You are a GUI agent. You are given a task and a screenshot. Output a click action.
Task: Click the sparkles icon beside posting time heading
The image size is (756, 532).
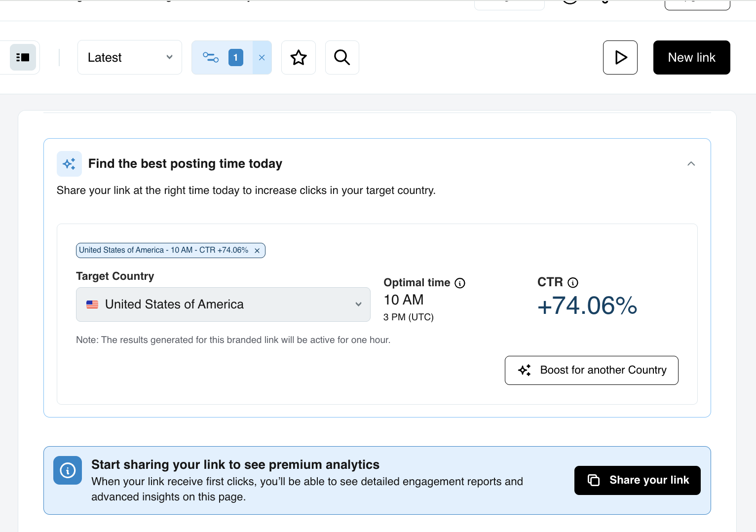(x=69, y=163)
